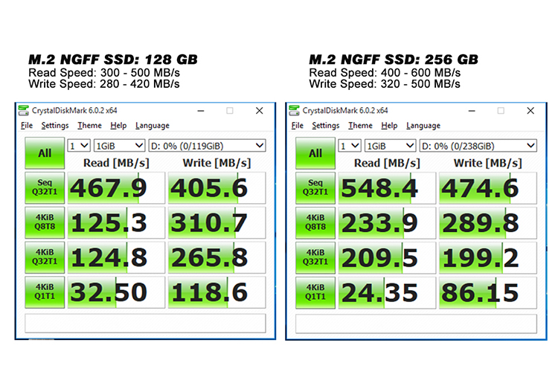The height and width of the screenshot is (392, 558).
Task: Open drive dropdown showing 0/119GiB
Action: pyautogui.click(x=207, y=146)
